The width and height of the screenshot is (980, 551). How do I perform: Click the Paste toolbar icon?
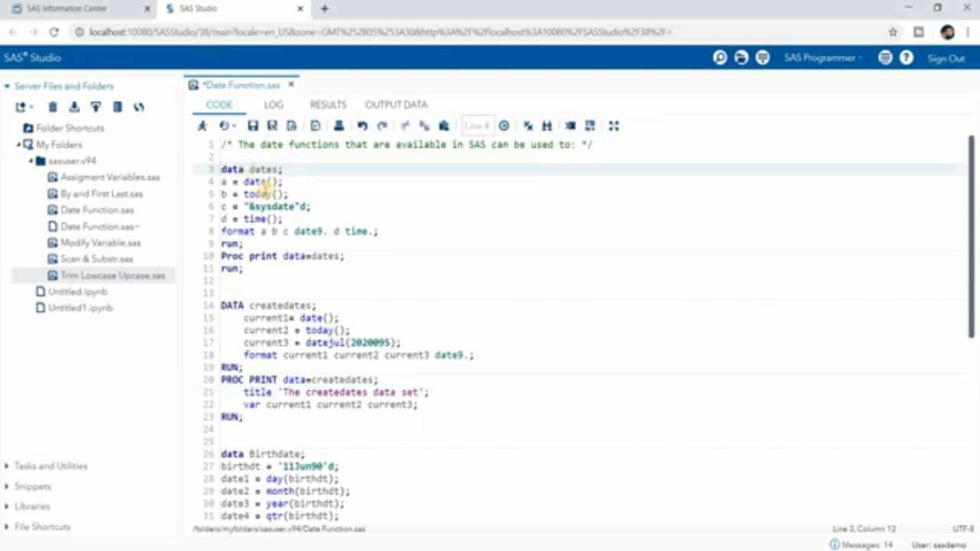click(x=443, y=126)
